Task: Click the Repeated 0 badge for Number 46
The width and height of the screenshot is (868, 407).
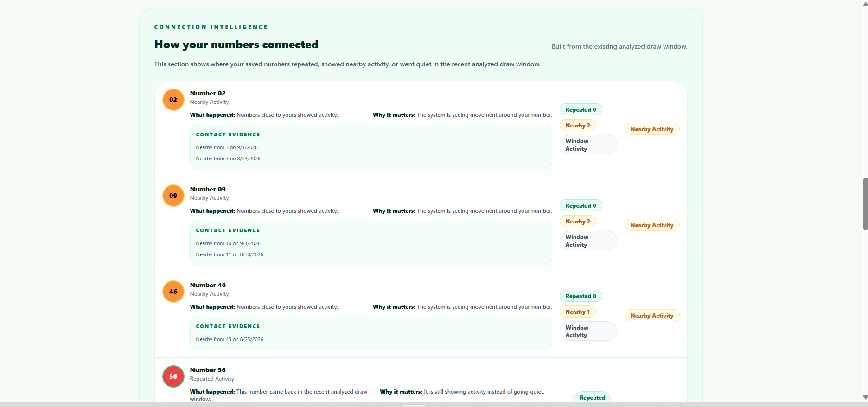Action: coord(581,296)
